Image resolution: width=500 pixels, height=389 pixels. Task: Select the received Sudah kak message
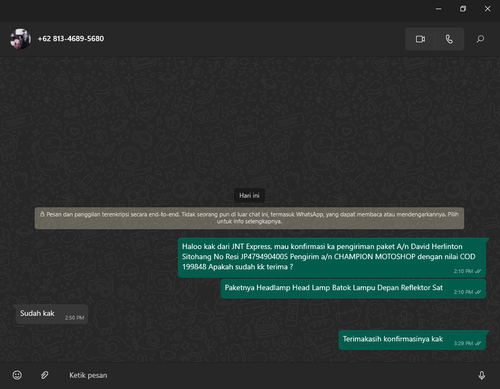pos(52,314)
